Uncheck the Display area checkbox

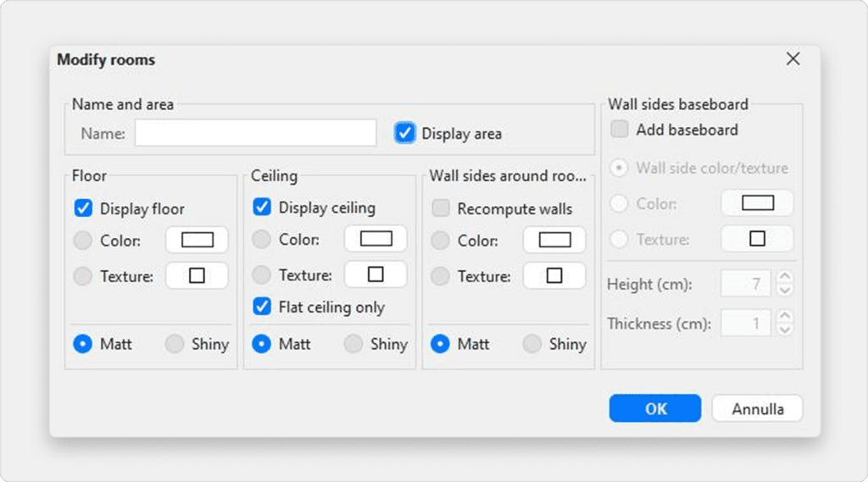(x=405, y=133)
